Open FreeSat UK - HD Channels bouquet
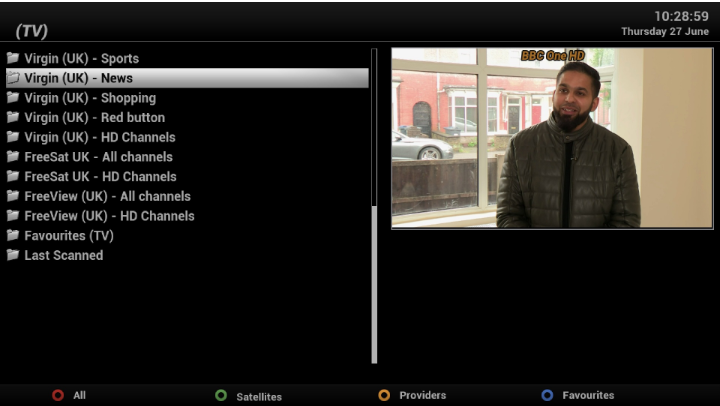This screenshot has height=406, width=720. 187,177
